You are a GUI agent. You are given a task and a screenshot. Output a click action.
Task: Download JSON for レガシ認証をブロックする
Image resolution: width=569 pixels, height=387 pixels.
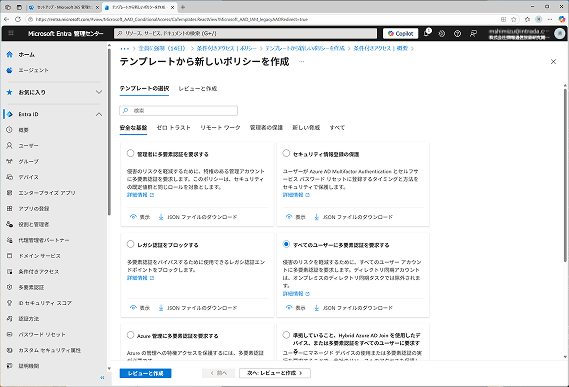(x=198, y=308)
